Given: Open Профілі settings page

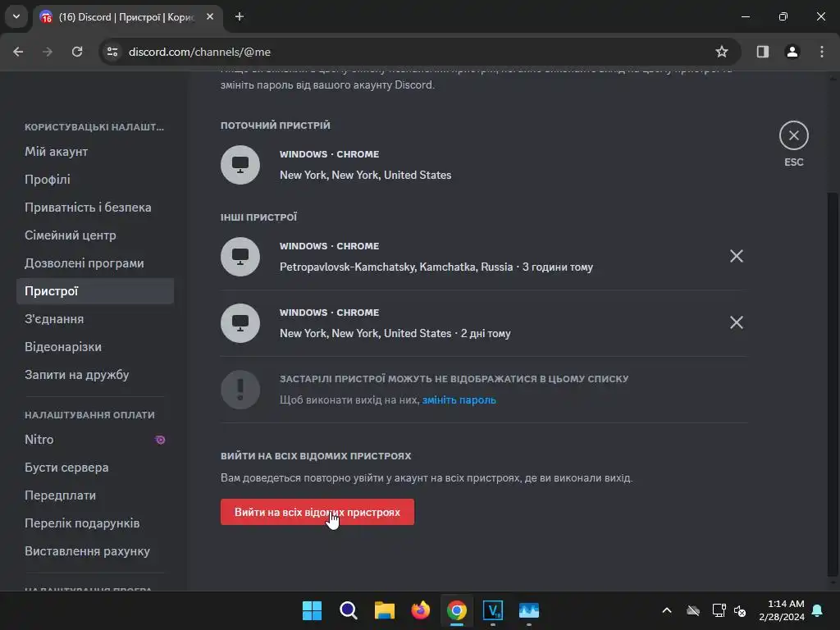Looking at the screenshot, I should click(95, 180).
